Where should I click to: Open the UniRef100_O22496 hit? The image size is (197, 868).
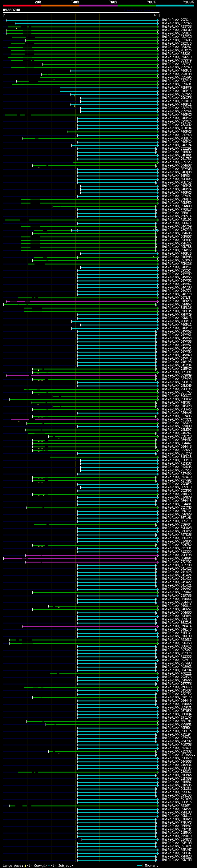pyautogui.click(x=176, y=78)
